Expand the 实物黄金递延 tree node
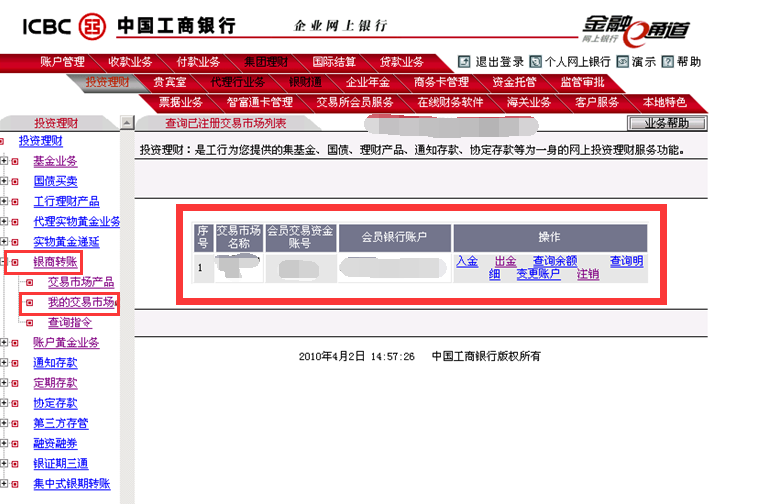 pyautogui.click(x=4, y=241)
